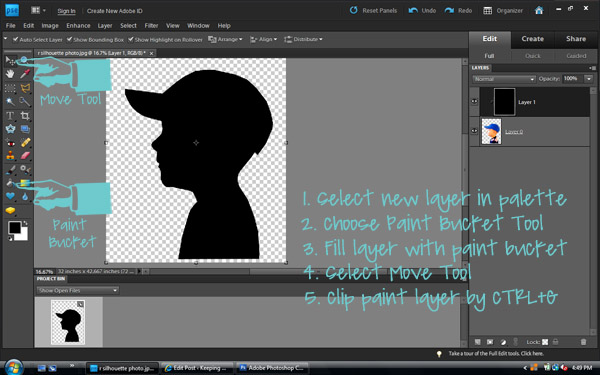Click the Sign In link
600x375 pixels.
(66, 11)
